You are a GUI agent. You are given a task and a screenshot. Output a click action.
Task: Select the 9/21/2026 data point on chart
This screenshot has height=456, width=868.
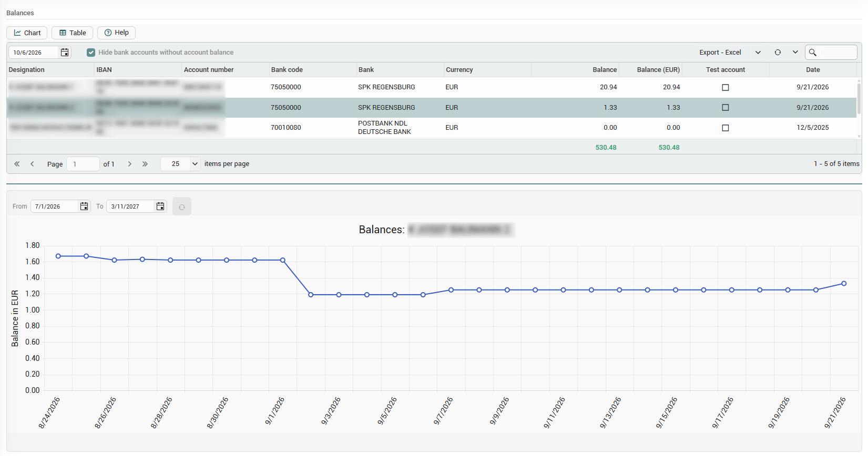844,284
